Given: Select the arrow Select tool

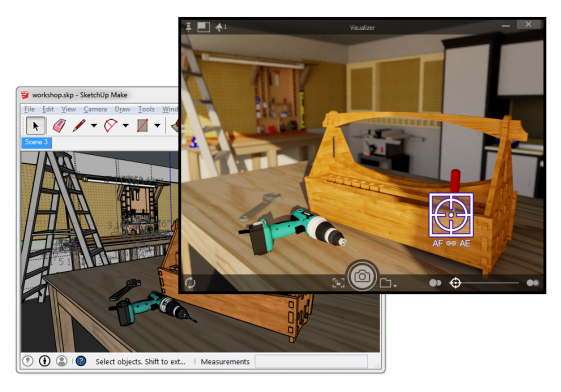Looking at the screenshot, I should click(x=35, y=126).
